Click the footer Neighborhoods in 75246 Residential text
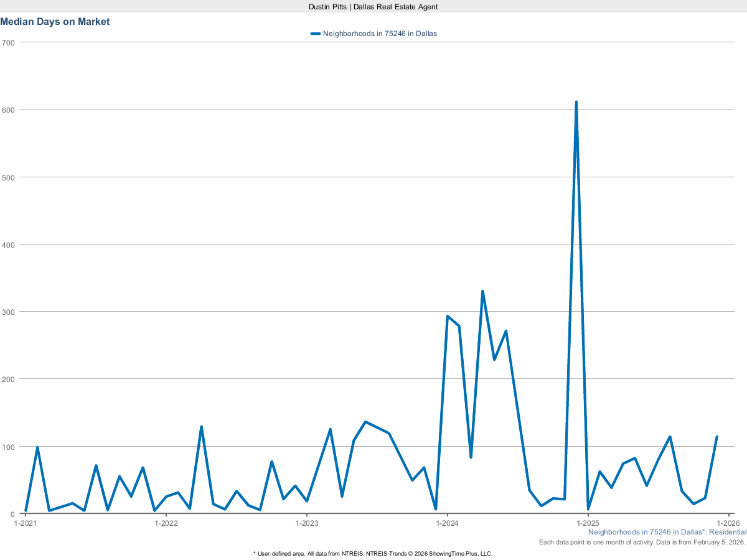Viewport: 747px width, 560px height. [667, 532]
